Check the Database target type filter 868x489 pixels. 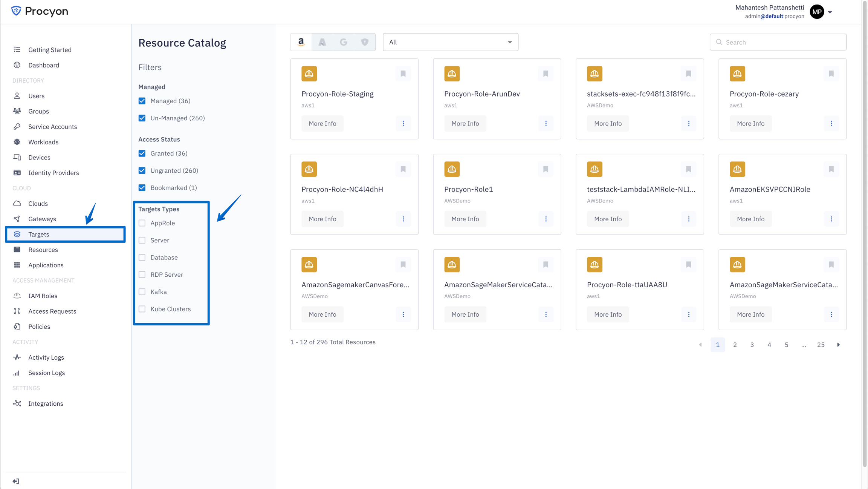coord(142,257)
